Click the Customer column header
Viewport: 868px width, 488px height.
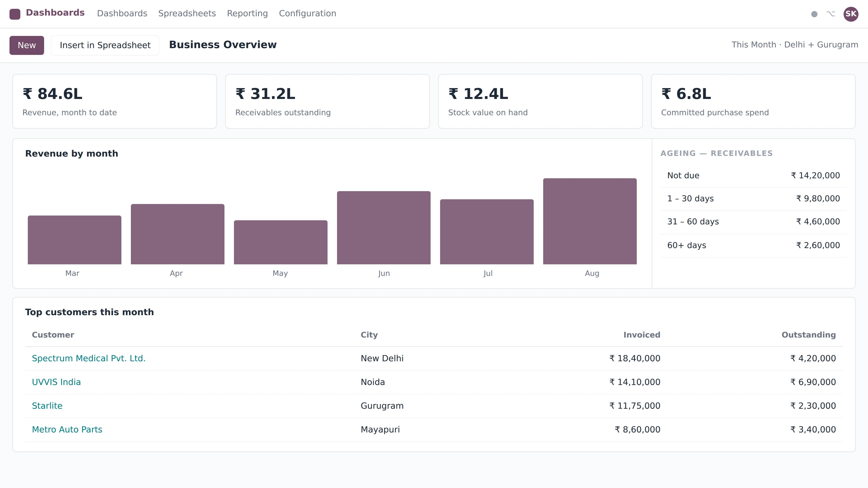(53, 335)
